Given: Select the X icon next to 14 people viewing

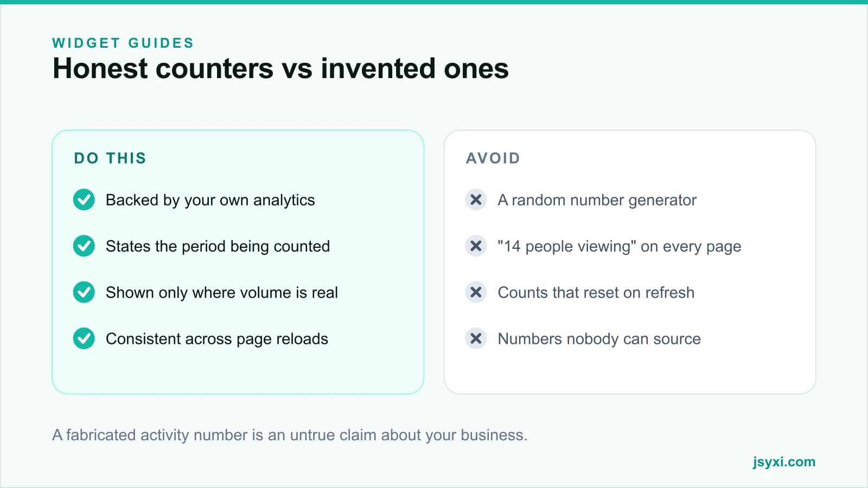Looking at the screenshot, I should pos(476,246).
